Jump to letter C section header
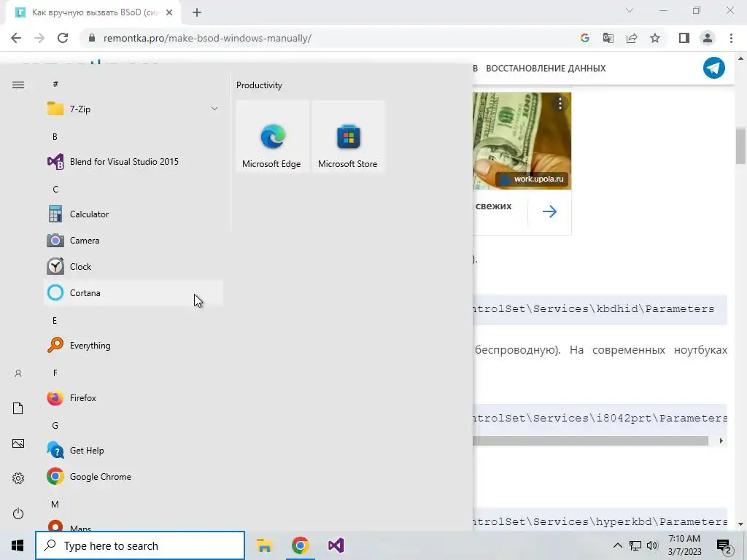This screenshot has width=747, height=560. click(55, 189)
